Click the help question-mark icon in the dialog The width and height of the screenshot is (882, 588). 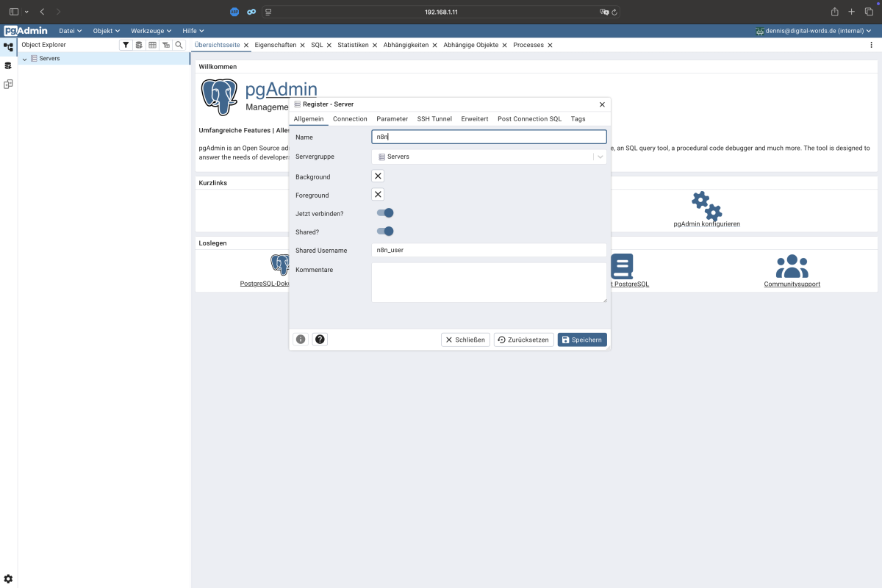pyautogui.click(x=320, y=340)
